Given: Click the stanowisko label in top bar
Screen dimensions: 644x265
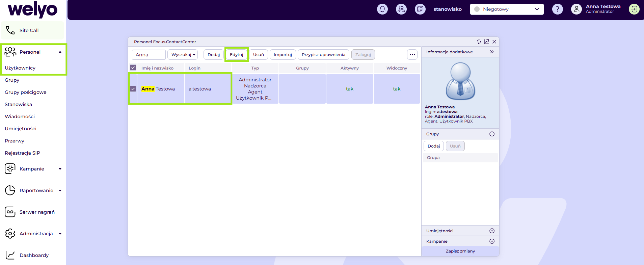Looking at the screenshot, I should (x=448, y=9).
